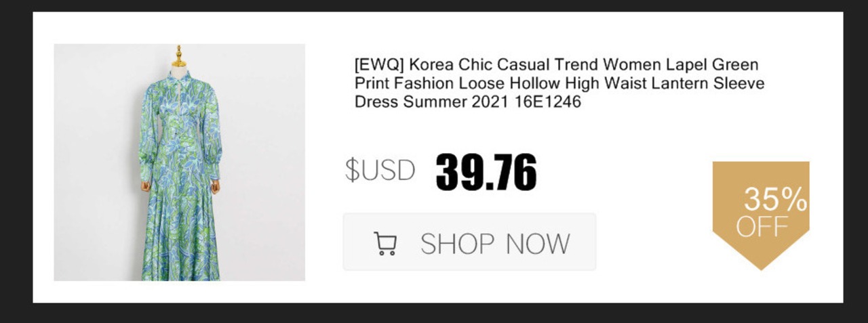Click the title line starting with Print Fashion
This screenshot has height=323, width=868.
click(x=559, y=84)
